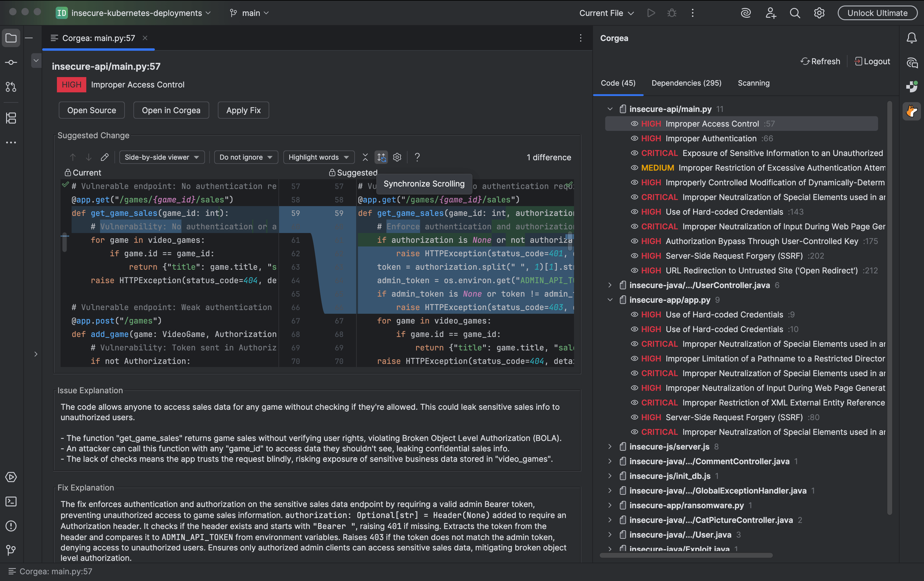
Task: Open the IDE settings gear icon
Action: click(819, 13)
